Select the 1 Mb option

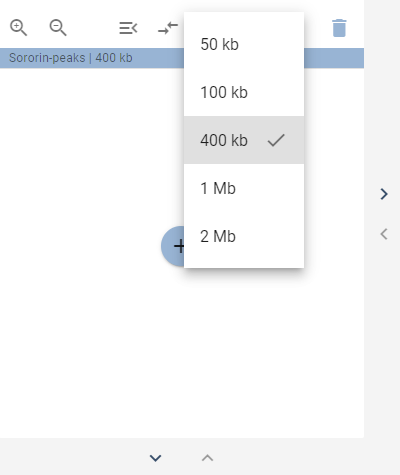[244, 188]
